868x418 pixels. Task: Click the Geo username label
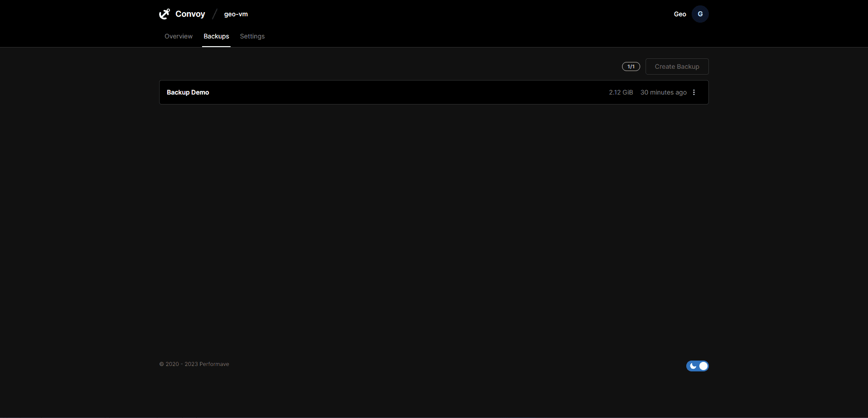tap(680, 14)
